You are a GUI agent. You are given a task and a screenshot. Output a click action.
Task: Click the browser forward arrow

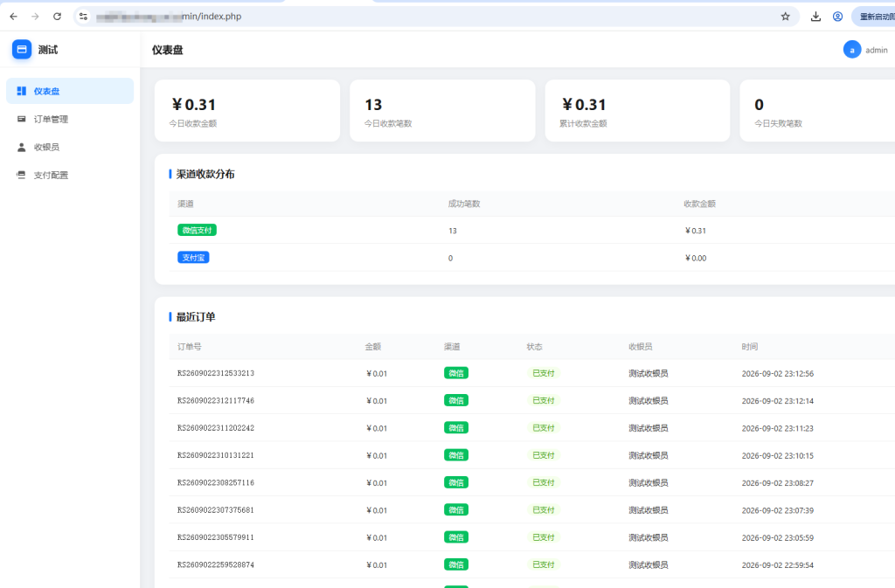point(35,17)
